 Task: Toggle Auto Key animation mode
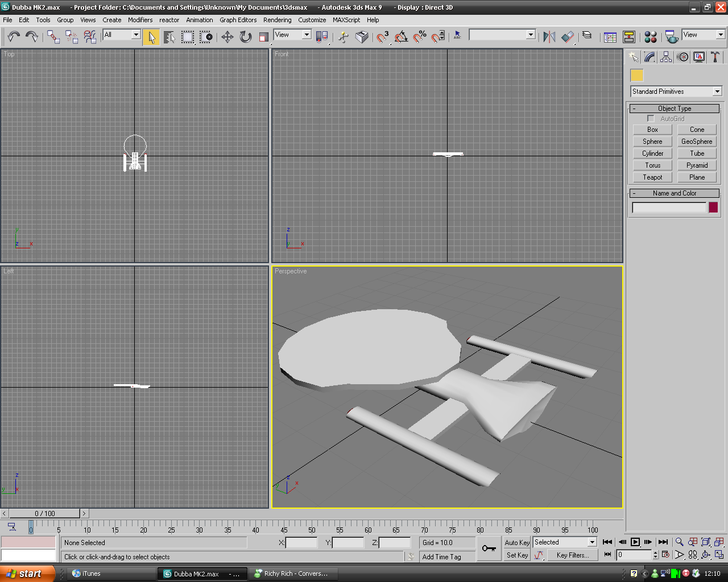pos(516,542)
